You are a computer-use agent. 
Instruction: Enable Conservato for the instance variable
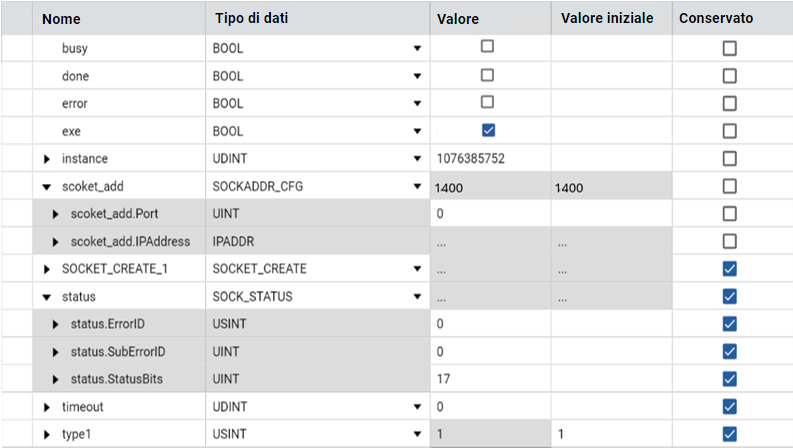coord(730,158)
